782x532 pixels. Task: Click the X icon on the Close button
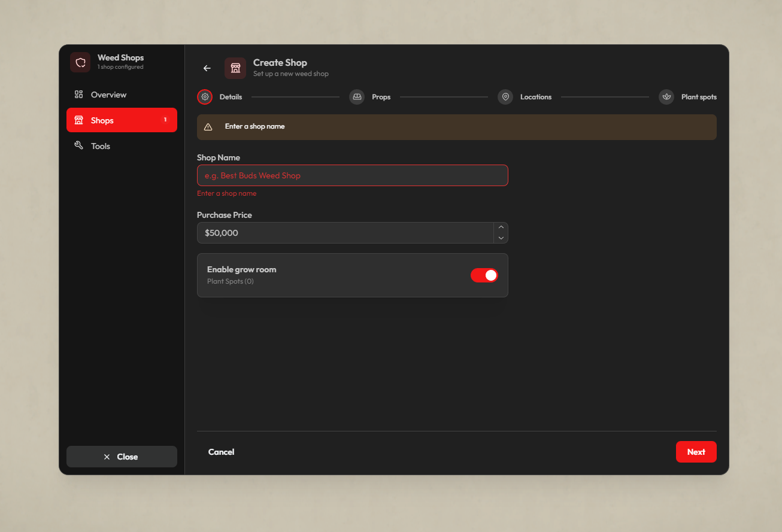107,457
